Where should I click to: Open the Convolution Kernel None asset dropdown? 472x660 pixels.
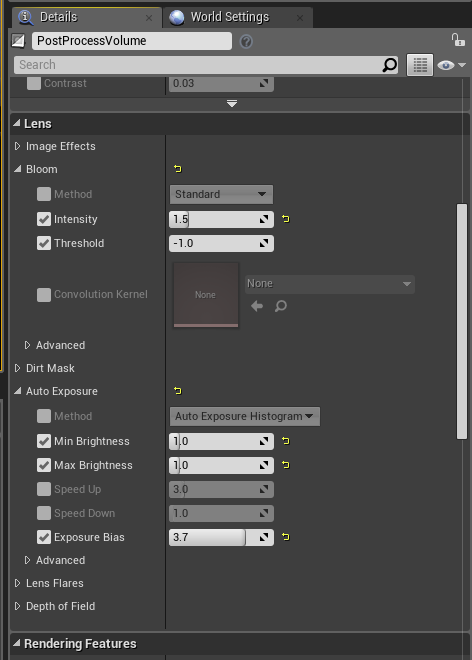pos(330,284)
